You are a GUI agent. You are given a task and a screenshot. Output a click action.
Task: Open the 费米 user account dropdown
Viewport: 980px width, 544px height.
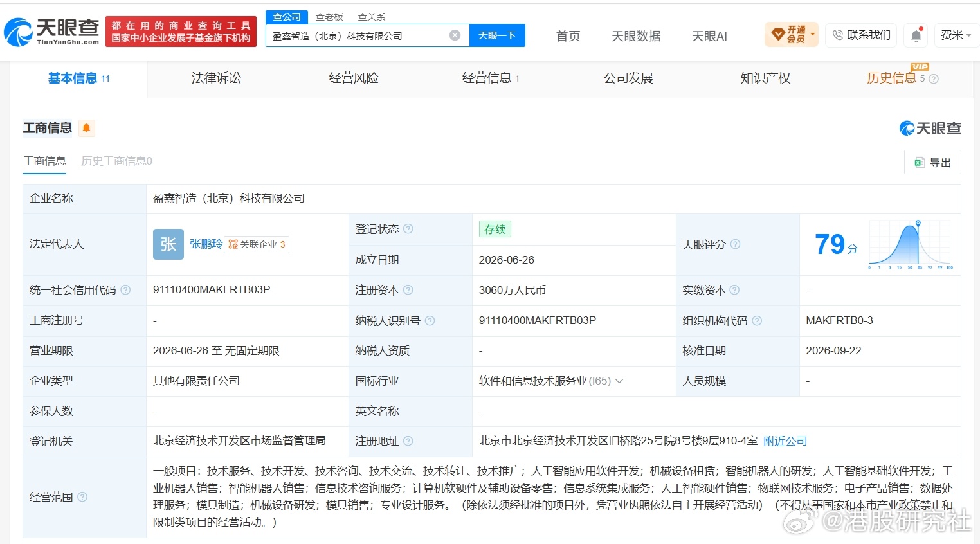pyautogui.click(x=956, y=35)
